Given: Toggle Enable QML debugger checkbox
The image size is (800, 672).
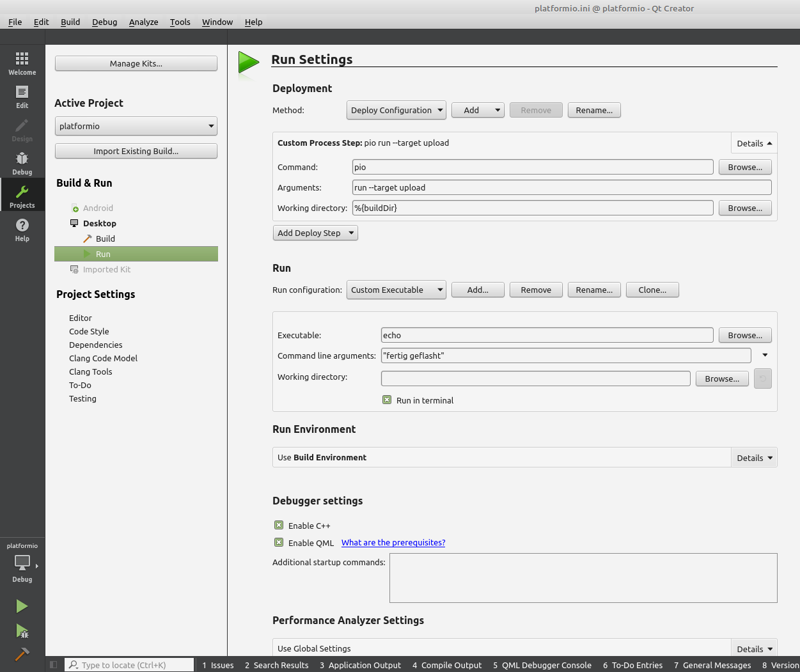Looking at the screenshot, I should (279, 543).
